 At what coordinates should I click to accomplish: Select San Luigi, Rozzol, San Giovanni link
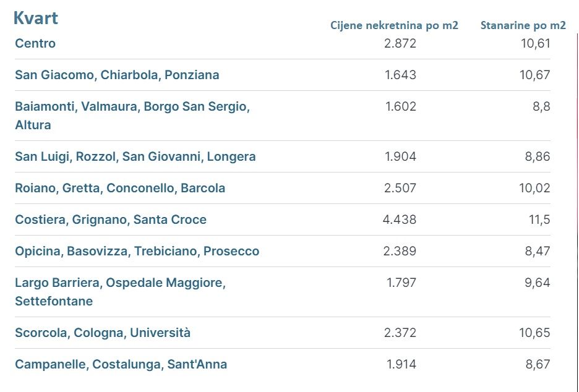pyautogui.click(x=135, y=156)
